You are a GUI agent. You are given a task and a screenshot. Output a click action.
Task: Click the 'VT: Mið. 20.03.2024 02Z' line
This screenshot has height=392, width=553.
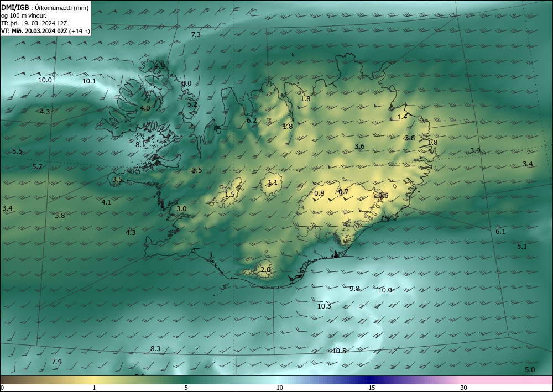point(35,31)
